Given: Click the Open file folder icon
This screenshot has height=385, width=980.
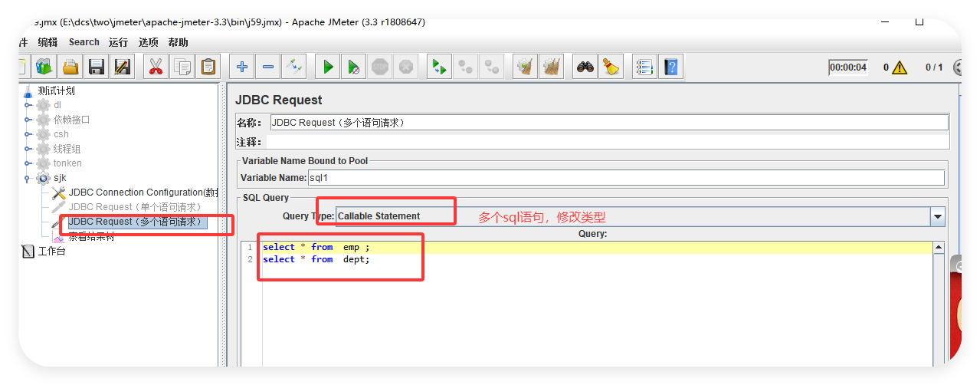Looking at the screenshot, I should pos(70,67).
